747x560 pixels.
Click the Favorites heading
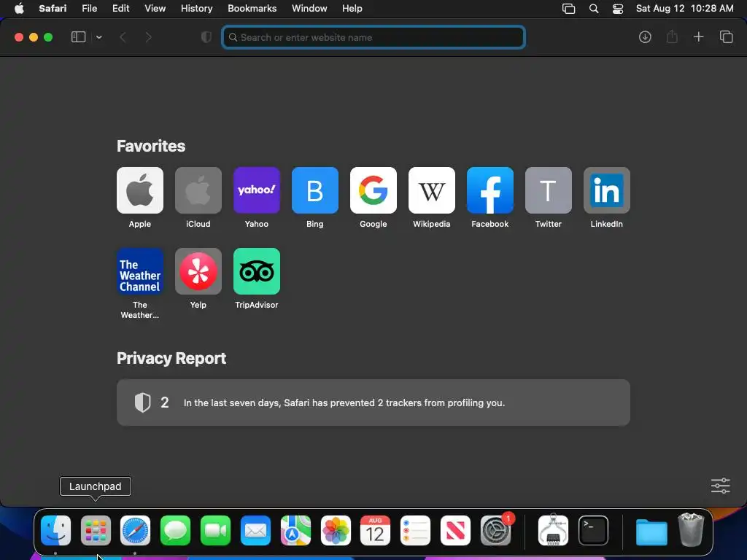pyautogui.click(x=151, y=146)
